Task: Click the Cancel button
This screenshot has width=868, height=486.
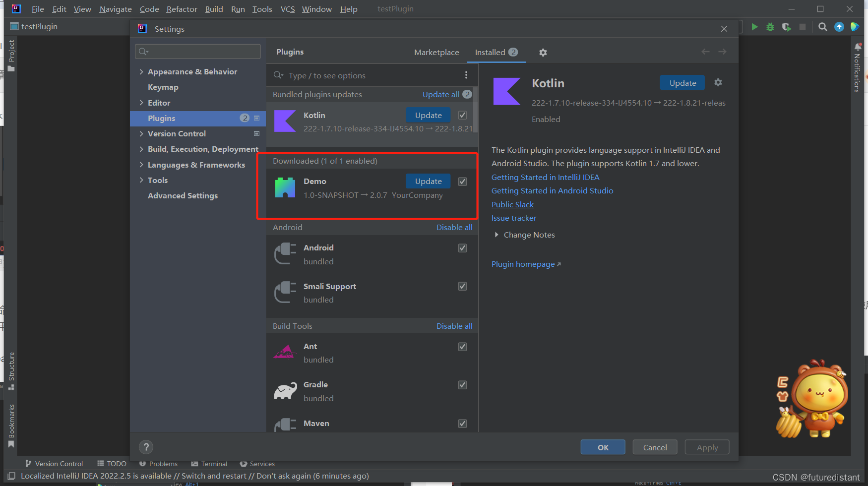Action: pyautogui.click(x=655, y=447)
